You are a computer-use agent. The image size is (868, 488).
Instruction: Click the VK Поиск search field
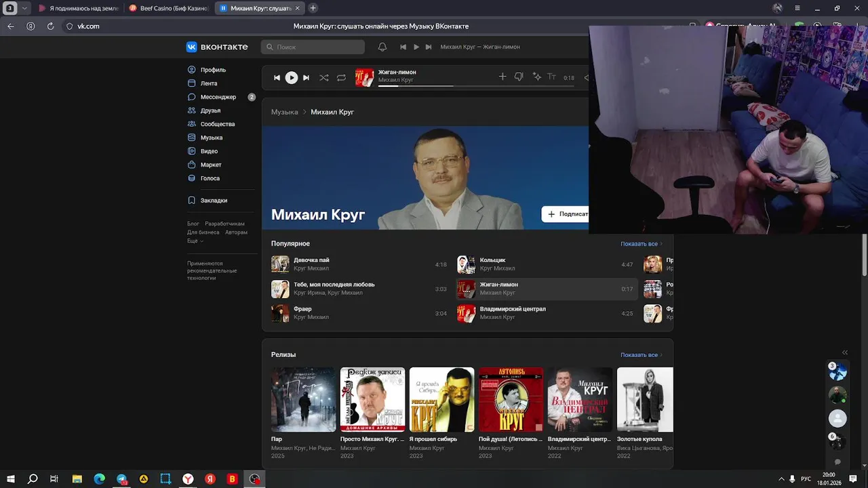[313, 47]
